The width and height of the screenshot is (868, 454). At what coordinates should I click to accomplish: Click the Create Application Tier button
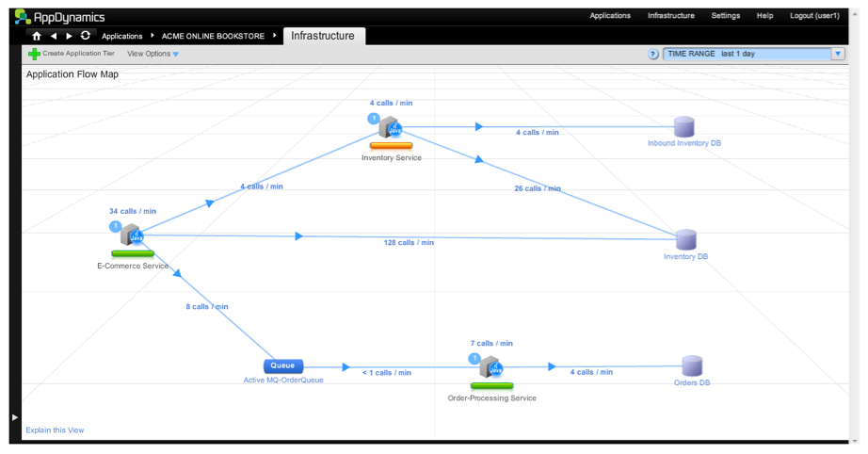click(x=72, y=54)
